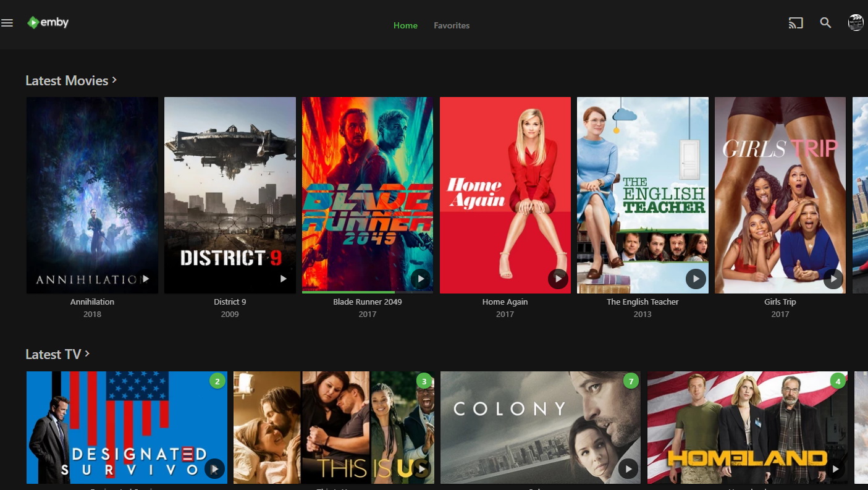The height and width of the screenshot is (490, 868).
Task: Play Blade Runner 2049 via play icon
Action: pyautogui.click(x=421, y=279)
